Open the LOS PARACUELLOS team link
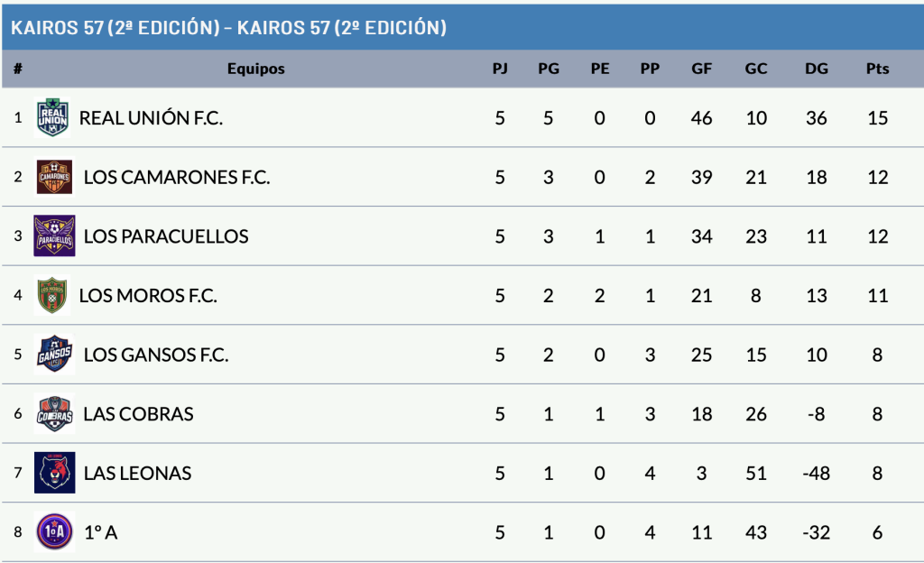 click(166, 236)
